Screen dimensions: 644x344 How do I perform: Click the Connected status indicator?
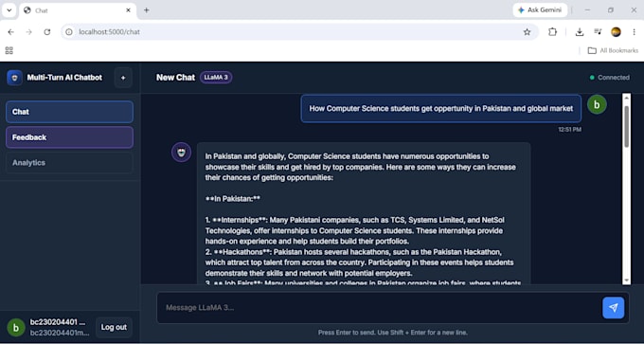pos(610,78)
